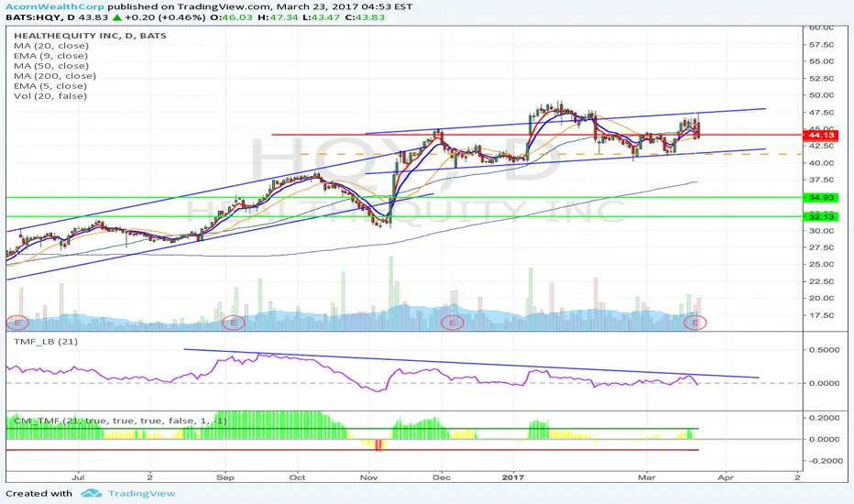Select the EMA (9, close) indicator label
The width and height of the screenshot is (854, 504).
(50, 56)
